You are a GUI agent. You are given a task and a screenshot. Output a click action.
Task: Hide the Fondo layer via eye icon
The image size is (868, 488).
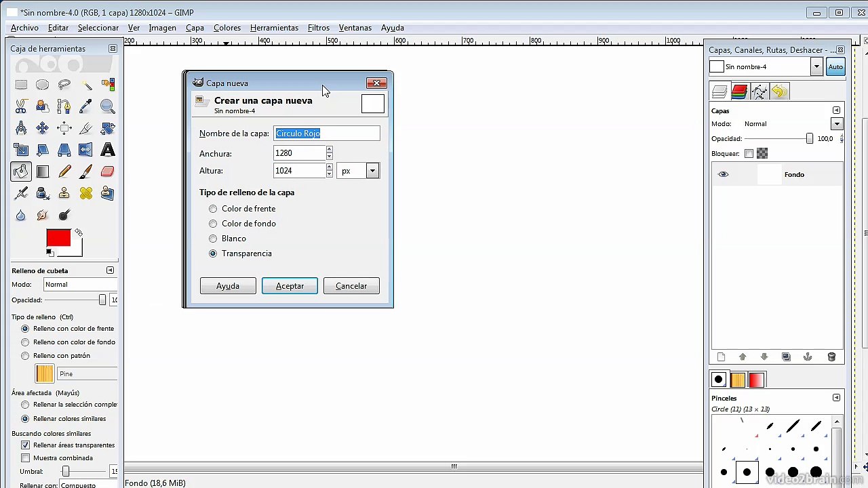tap(724, 174)
